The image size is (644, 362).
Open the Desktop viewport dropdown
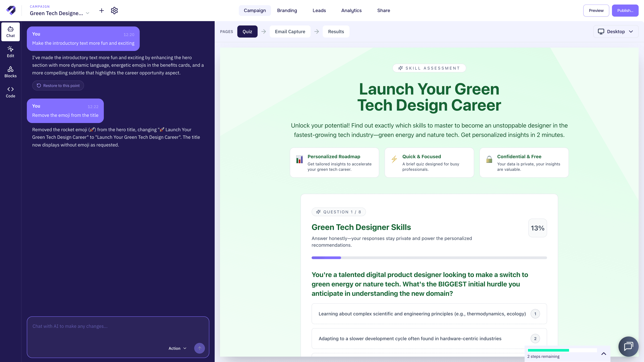[x=616, y=32]
